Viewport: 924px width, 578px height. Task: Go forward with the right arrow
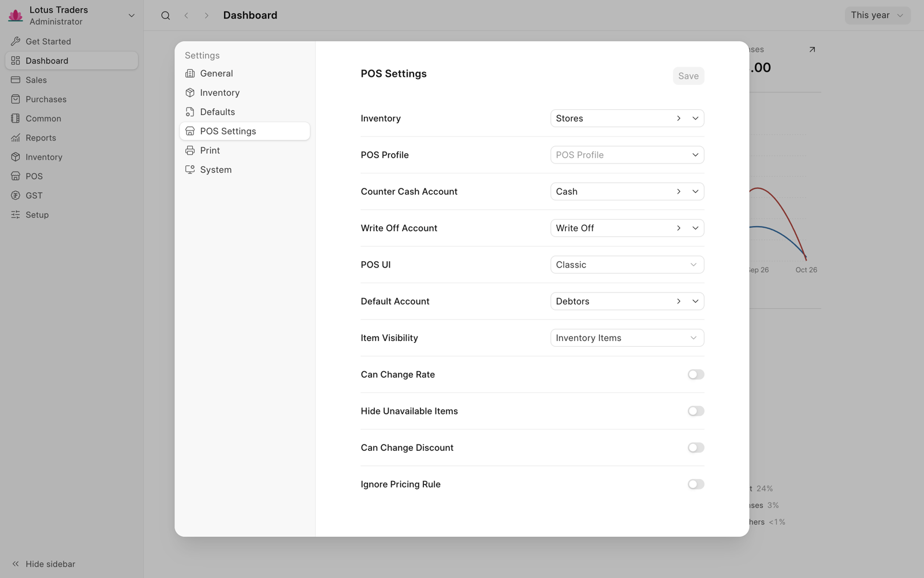point(206,16)
